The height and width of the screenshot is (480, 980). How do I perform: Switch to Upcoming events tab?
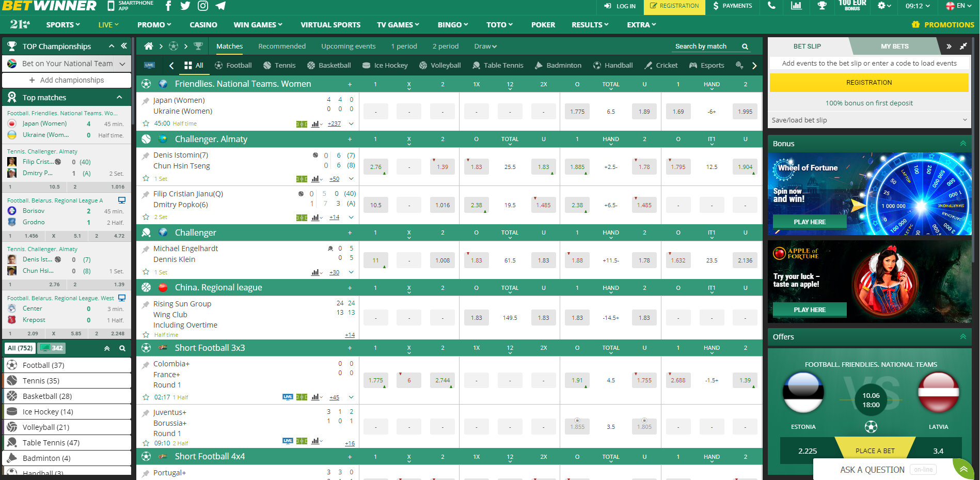[349, 46]
